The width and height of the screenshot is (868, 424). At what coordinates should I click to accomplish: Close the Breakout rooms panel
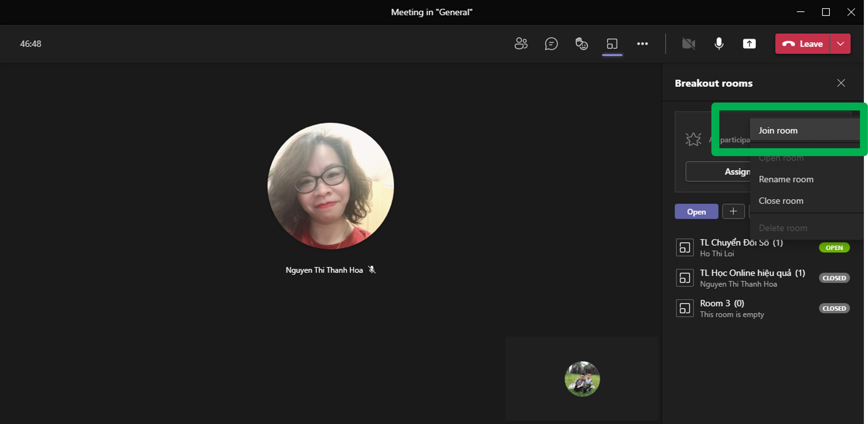841,83
